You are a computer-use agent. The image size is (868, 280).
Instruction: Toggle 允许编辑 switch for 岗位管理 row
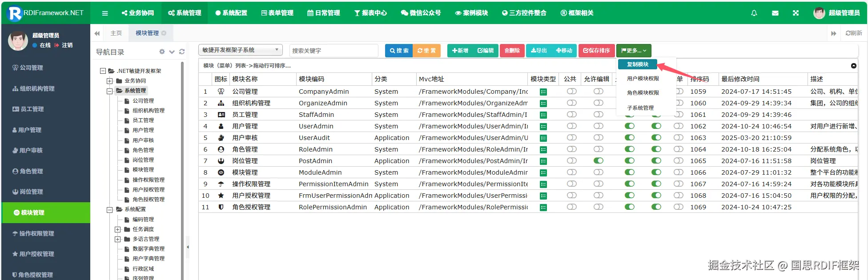click(x=599, y=160)
